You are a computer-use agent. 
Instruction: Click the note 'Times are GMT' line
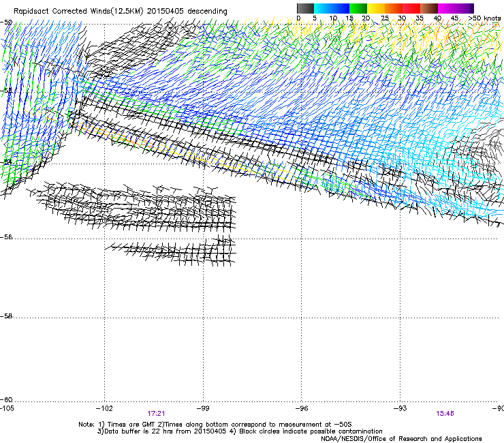(215, 425)
